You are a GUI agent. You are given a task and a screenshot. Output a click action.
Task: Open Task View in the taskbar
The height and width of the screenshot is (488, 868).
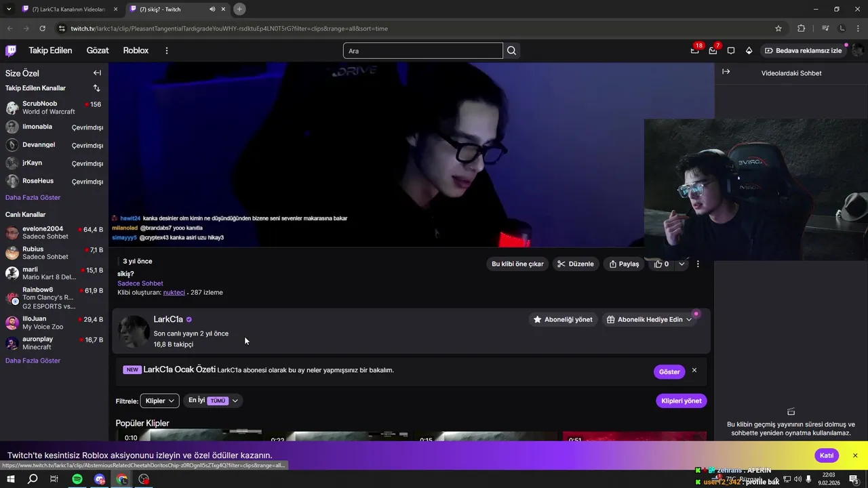pyautogui.click(x=54, y=479)
